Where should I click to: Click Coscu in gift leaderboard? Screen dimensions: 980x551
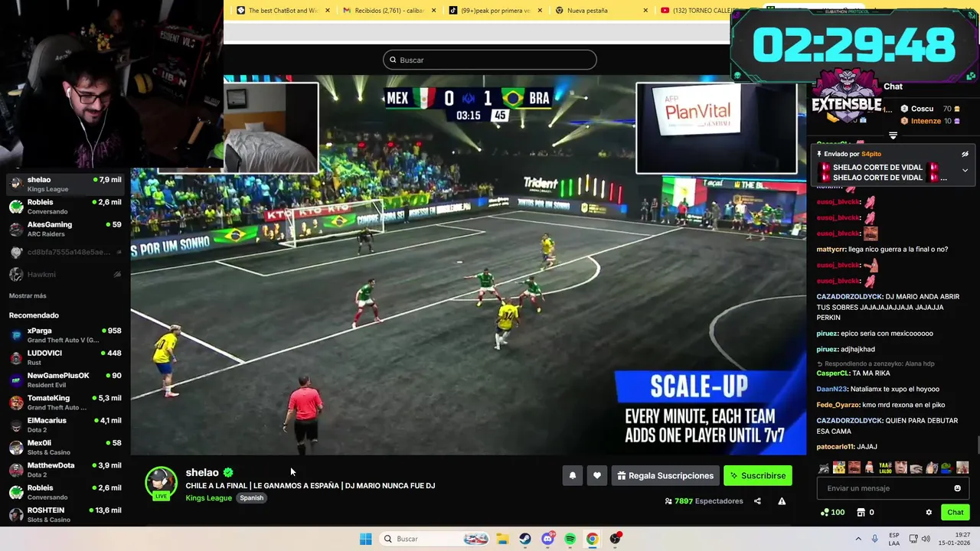tap(922, 109)
